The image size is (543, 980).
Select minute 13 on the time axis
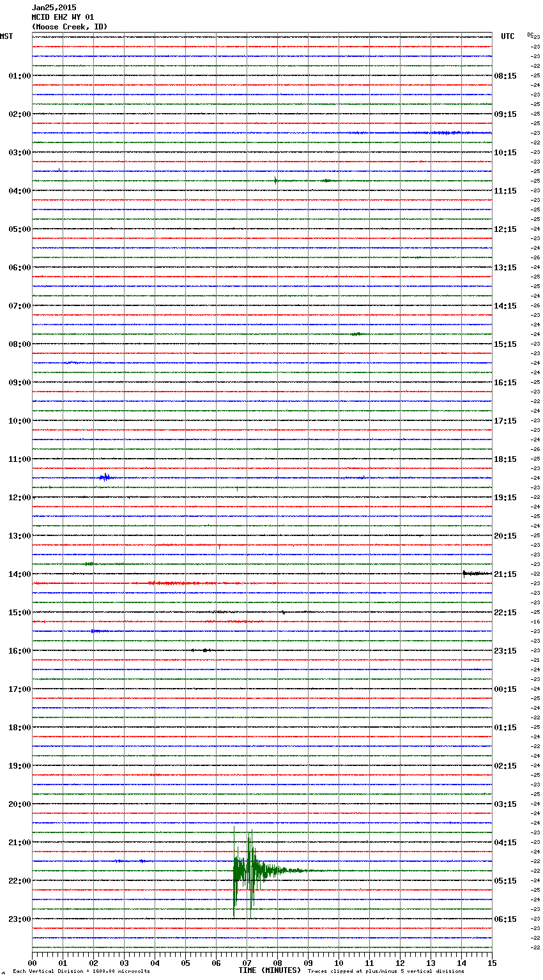click(x=431, y=963)
